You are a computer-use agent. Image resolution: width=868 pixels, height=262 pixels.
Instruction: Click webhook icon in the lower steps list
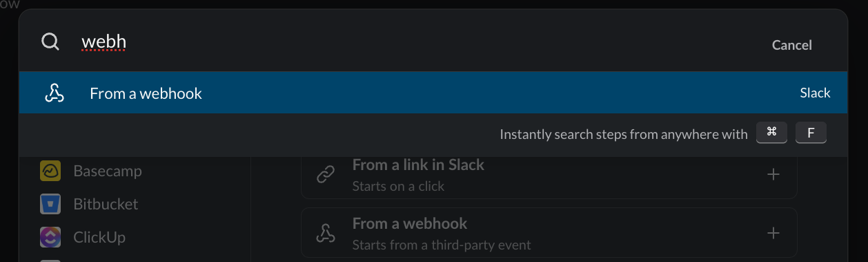pyautogui.click(x=326, y=234)
